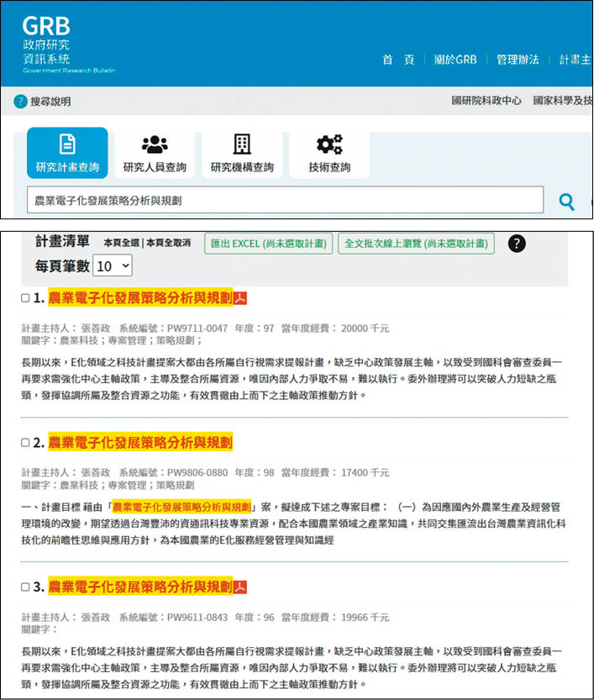The image size is (594, 700).
Task: Open 關於GRB in top navigation
Action: (x=455, y=60)
